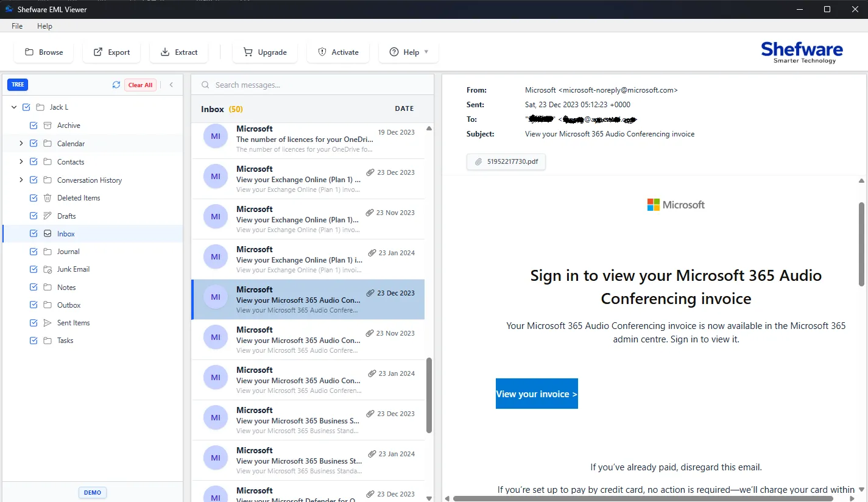868x502 pixels.
Task: Collapse the Jack L root node
Action: [14, 107]
